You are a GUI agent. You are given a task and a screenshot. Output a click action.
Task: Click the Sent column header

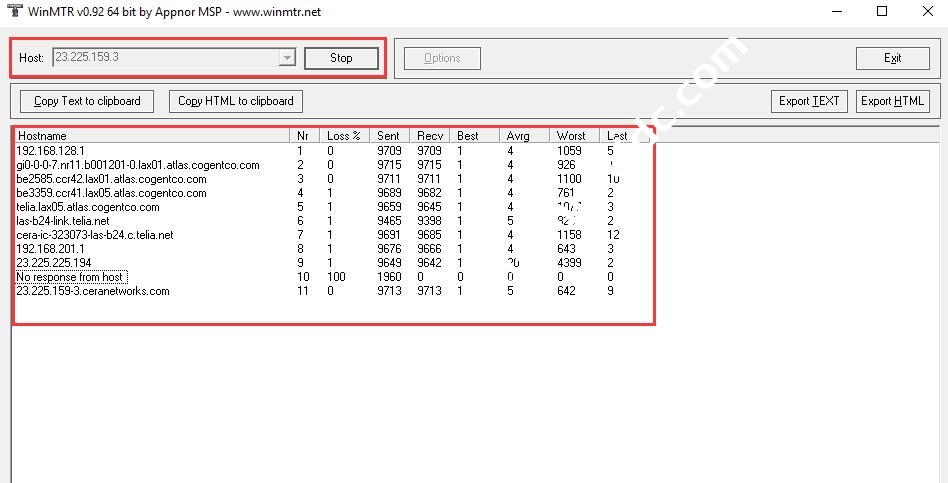tap(389, 135)
